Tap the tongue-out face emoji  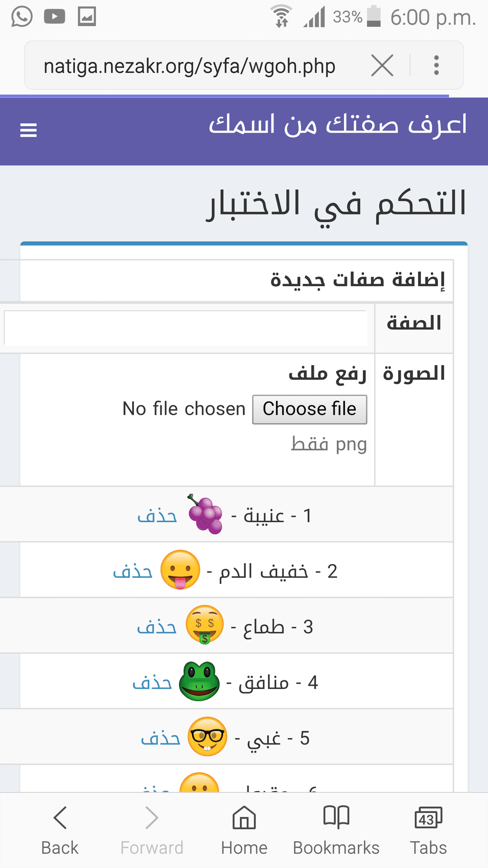(x=180, y=570)
